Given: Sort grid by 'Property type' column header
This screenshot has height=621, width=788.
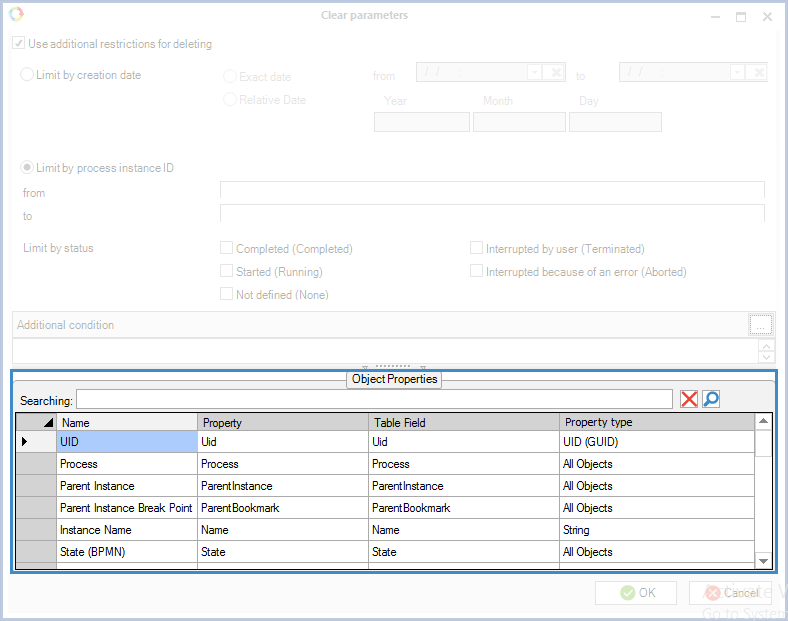Looking at the screenshot, I should tap(655, 423).
